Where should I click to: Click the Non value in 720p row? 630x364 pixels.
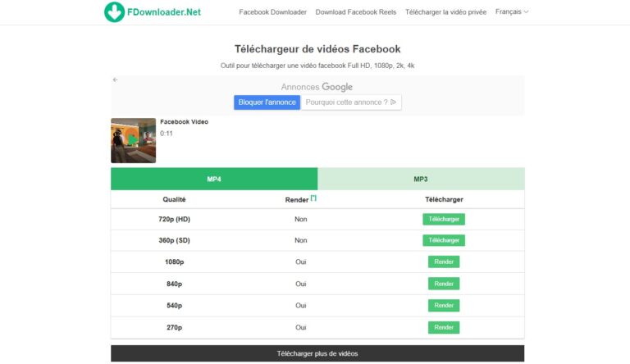click(300, 219)
